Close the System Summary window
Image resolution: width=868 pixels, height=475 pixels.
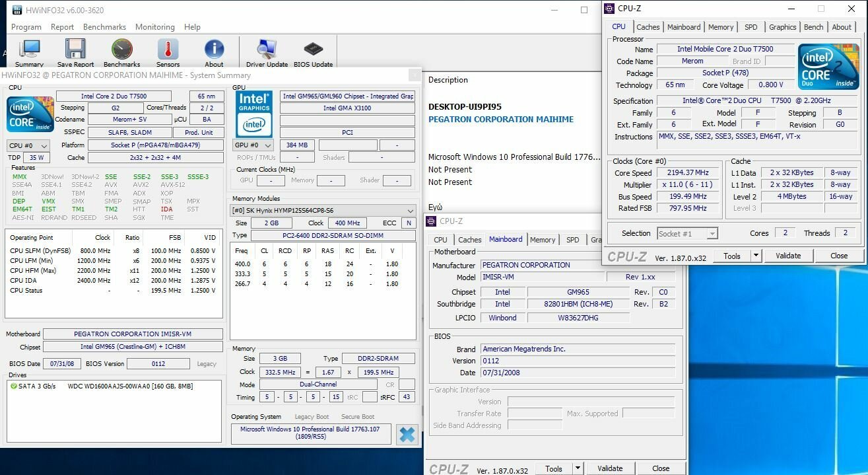pos(414,75)
